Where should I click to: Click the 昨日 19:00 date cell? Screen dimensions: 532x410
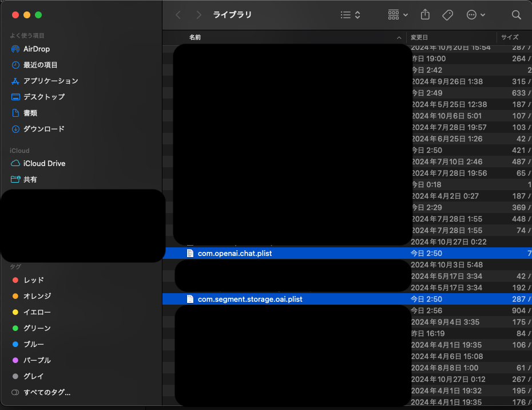pyautogui.click(x=429, y=59)
